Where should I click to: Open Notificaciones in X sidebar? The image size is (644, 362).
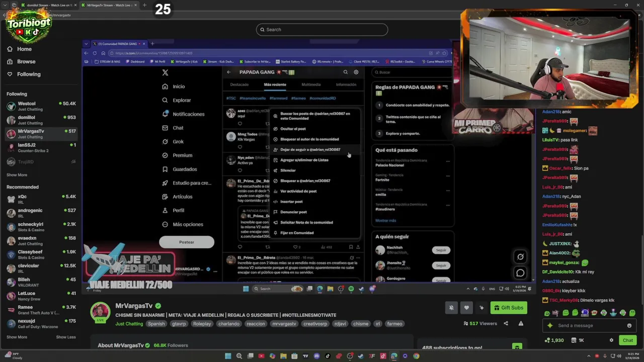[x=183, y=114]
